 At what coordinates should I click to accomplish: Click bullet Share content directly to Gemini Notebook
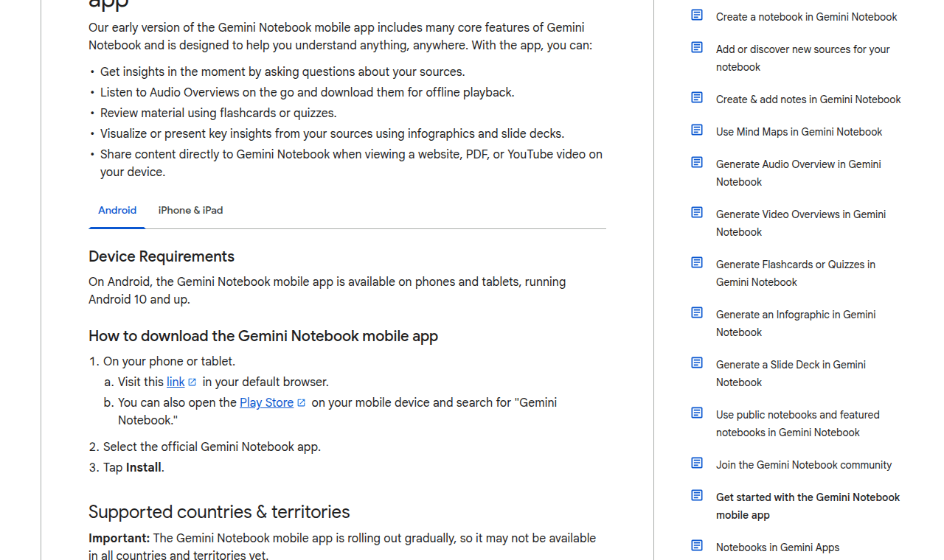(351, 164)
